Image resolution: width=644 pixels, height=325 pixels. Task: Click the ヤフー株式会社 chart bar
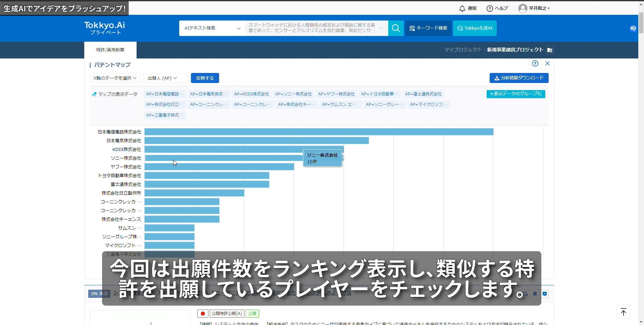(219, 167)
